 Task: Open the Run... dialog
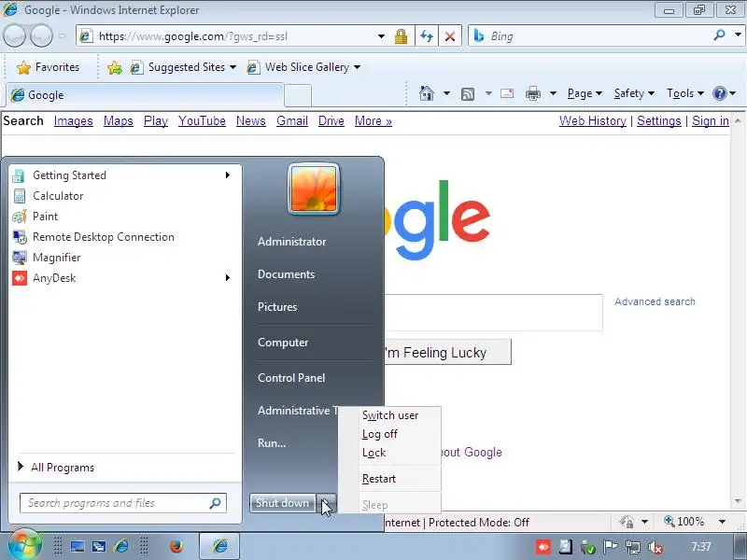click(272, 442)
